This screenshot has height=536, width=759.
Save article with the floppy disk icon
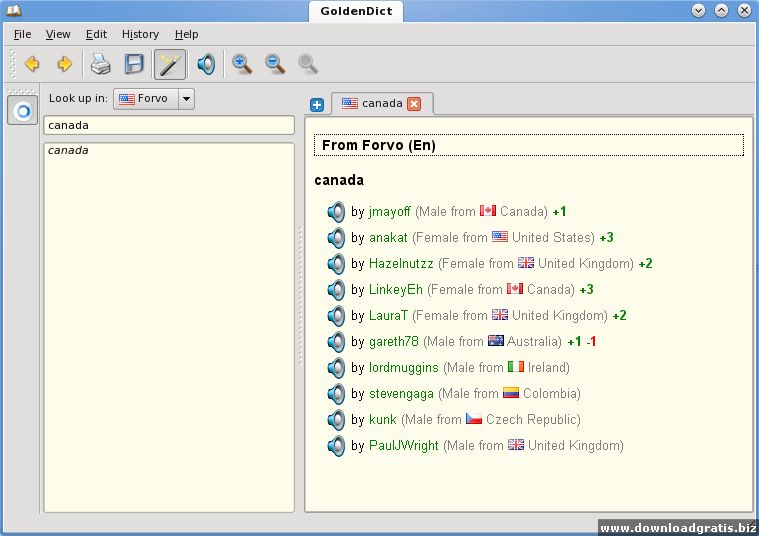(134, 64)
